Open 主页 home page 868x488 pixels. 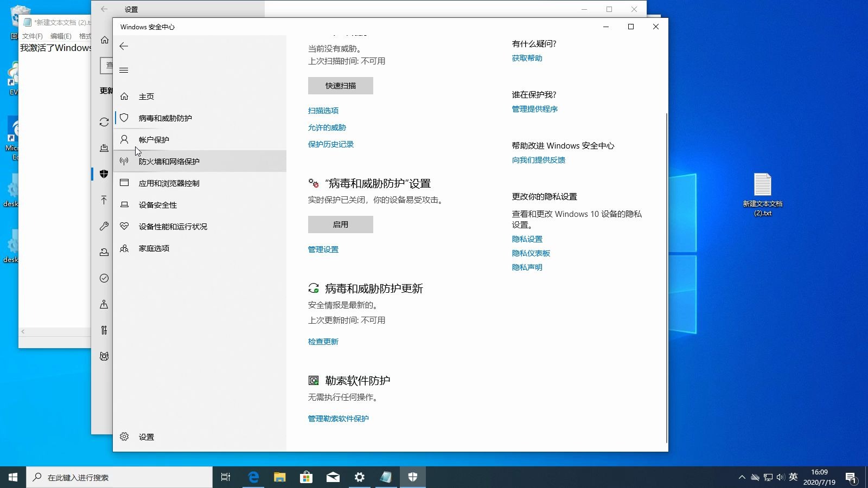pos(200,96)
